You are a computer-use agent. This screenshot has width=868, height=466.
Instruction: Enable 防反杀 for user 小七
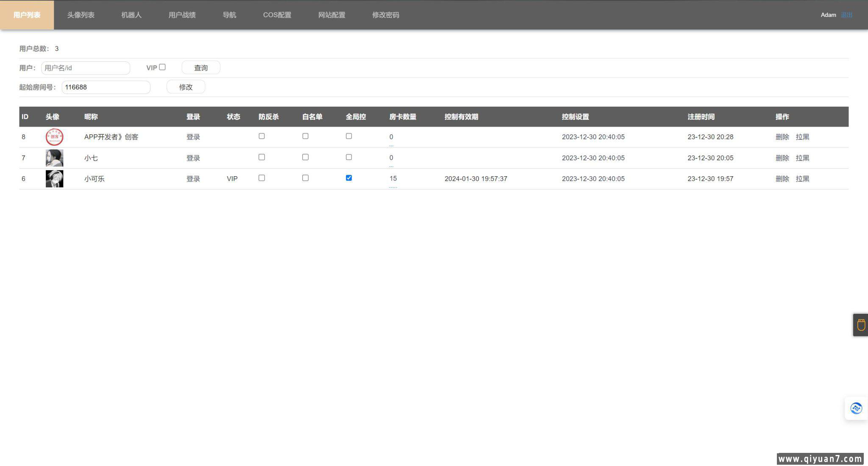[262, 157]
